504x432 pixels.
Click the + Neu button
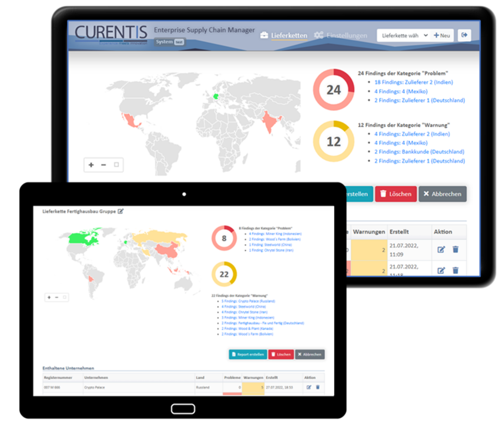pyautogui.click(x=442, y=35)
